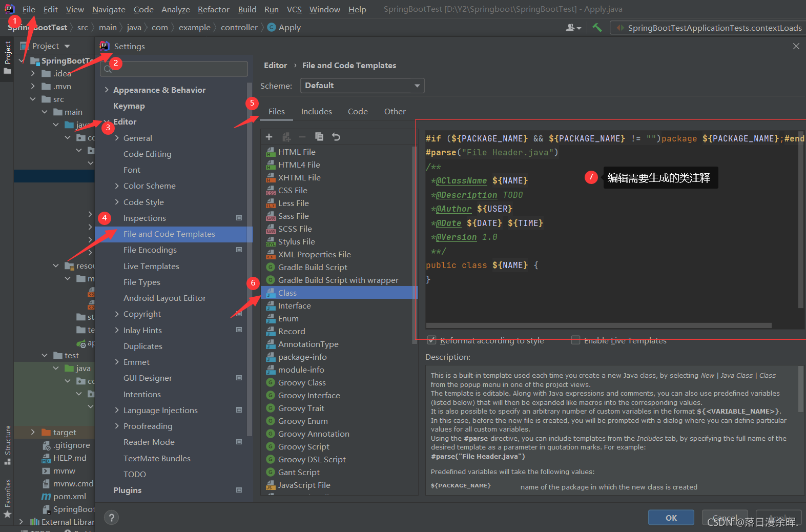
Task: Switch to the Includes tab
Action: [316, 111]
